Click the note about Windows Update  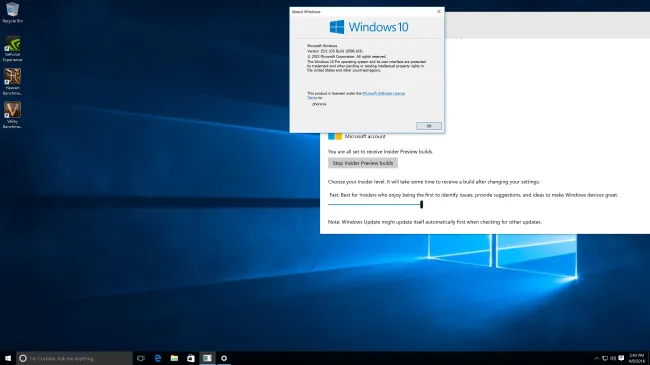434,222
